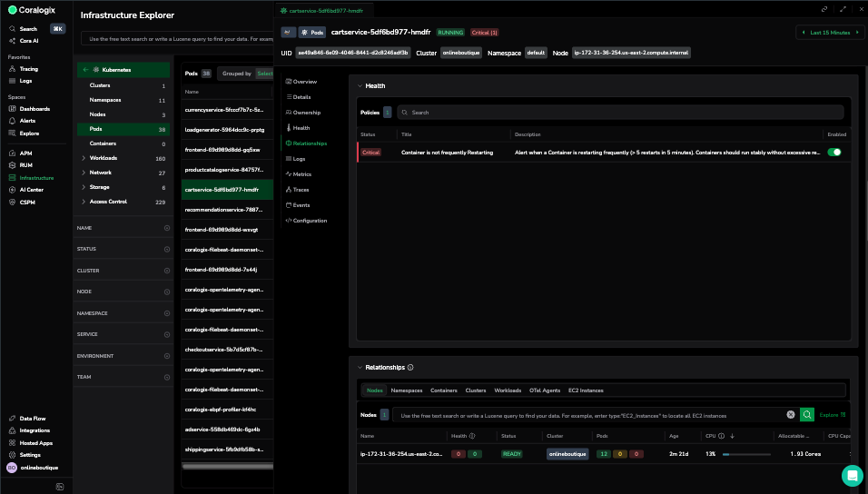Viewport: 868px width, 494px height.
Task: Click the Kubernetes back arrow
Action: (85, 70)
